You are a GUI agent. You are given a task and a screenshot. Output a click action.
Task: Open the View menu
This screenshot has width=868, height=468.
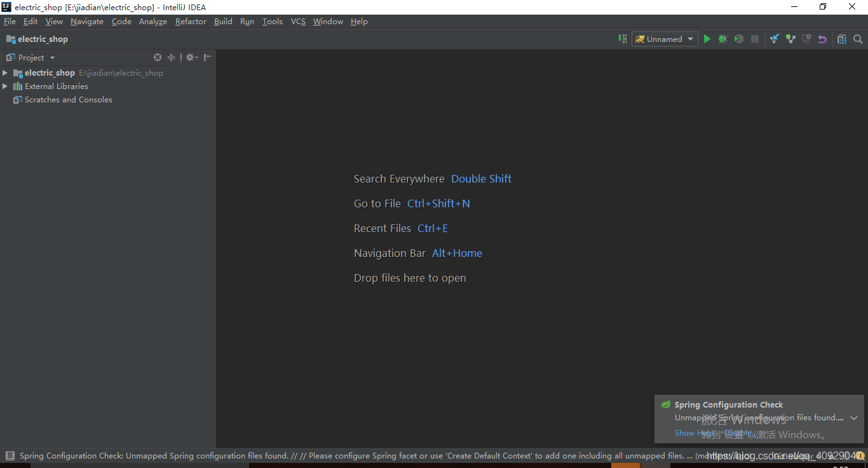[54, 21]
